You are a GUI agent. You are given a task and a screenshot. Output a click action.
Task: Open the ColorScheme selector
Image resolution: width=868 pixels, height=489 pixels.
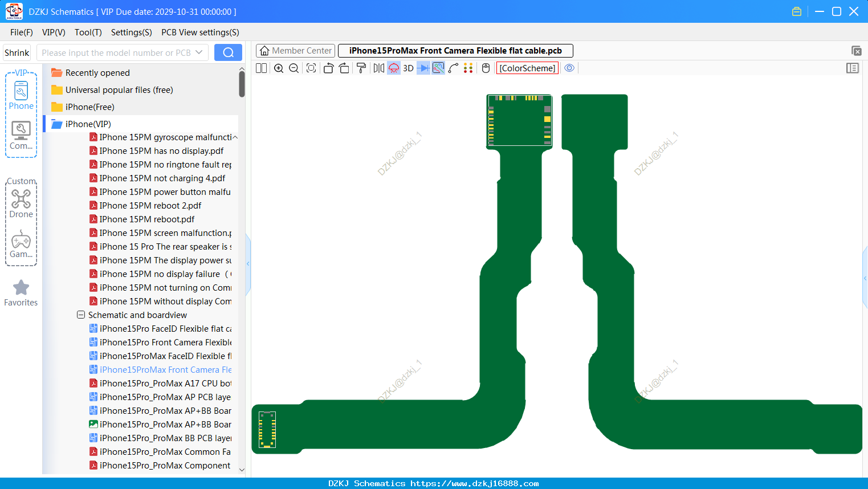527,68
